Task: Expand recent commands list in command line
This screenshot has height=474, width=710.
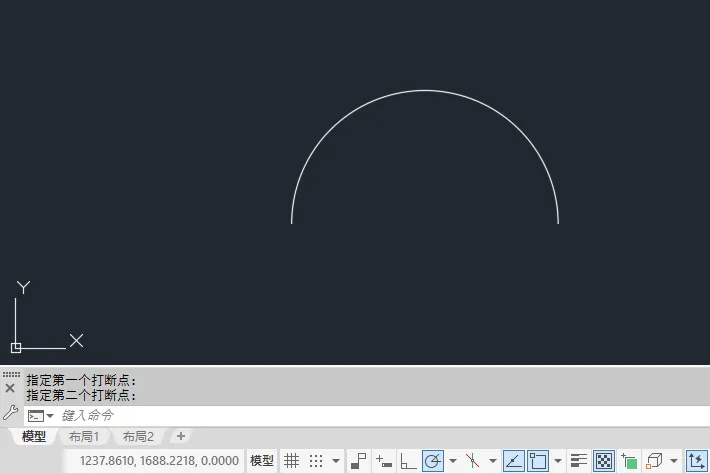Action: coord(50,415)
